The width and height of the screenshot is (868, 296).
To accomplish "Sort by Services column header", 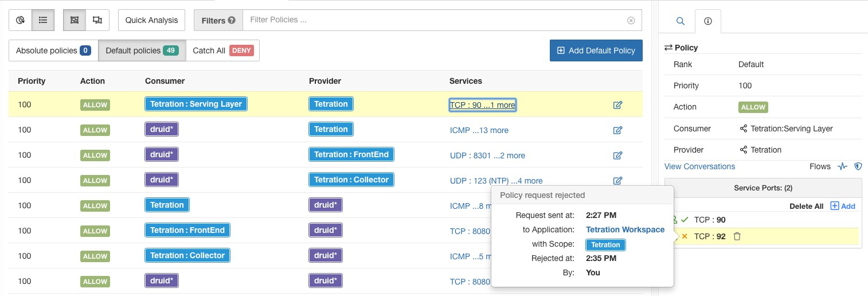I will (x=466, y=81).
